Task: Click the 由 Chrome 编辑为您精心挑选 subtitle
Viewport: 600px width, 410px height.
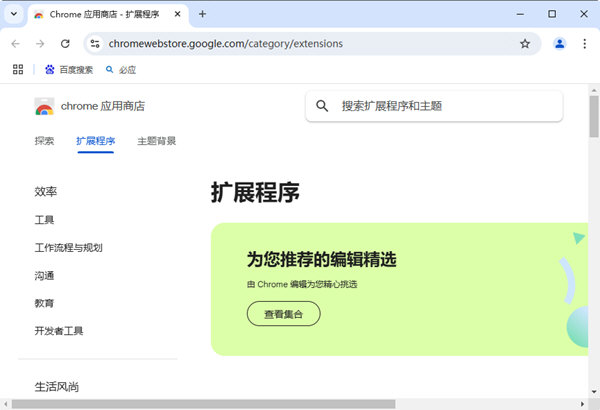Action: pyautogui.click(x=302, y=284)
